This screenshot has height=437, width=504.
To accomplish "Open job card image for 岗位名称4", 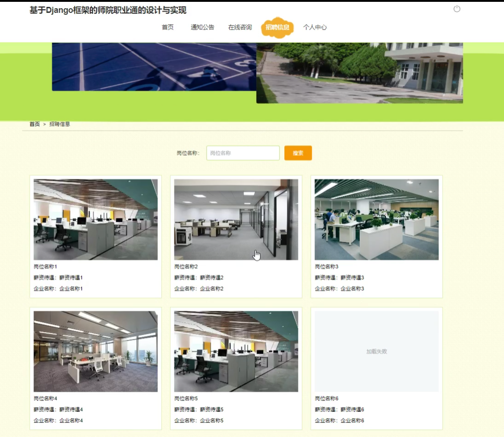I will pyautogui.click(x=96, y=351).
